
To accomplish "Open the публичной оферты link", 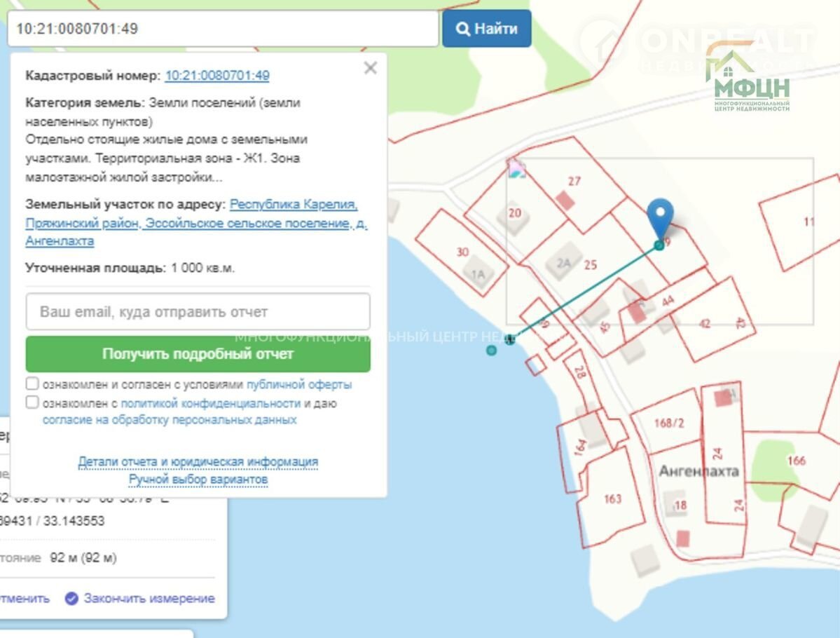I will (x=299, y=385).
